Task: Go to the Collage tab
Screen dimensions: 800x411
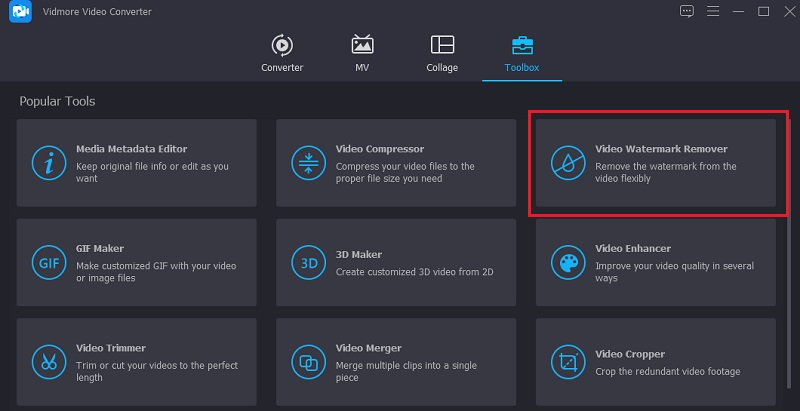Action: coord(441,54)
